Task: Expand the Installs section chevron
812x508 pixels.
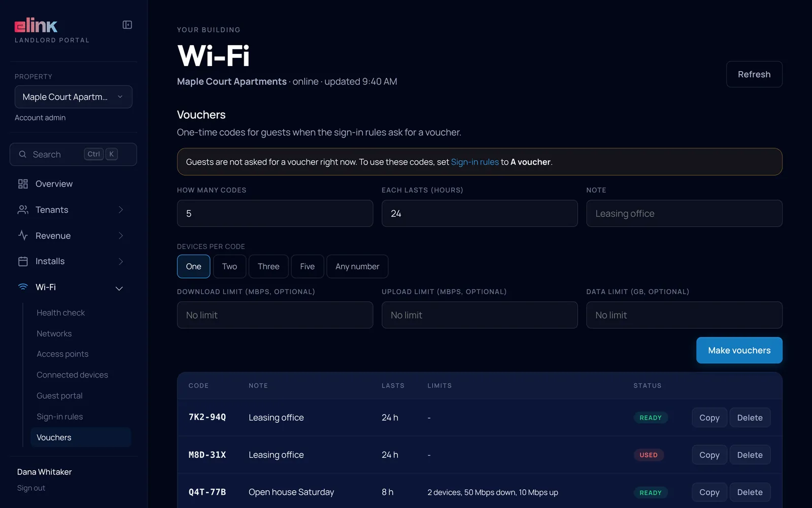Action: 121,262
